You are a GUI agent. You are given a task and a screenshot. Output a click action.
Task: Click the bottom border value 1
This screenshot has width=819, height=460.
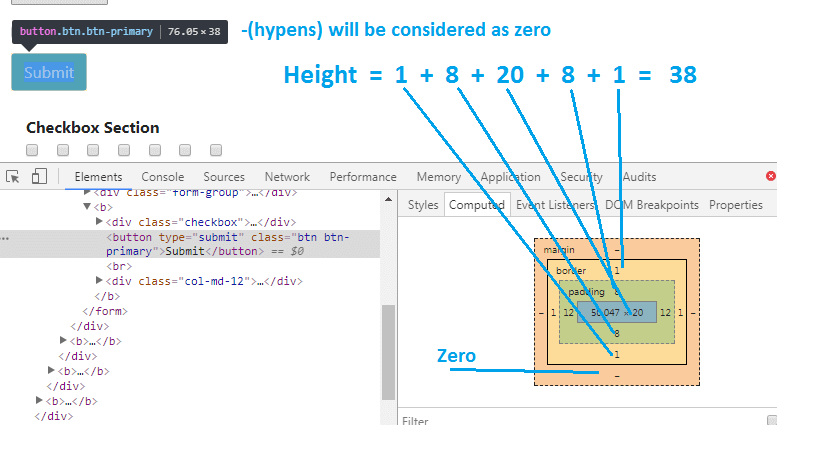click(x=617, y=355)
